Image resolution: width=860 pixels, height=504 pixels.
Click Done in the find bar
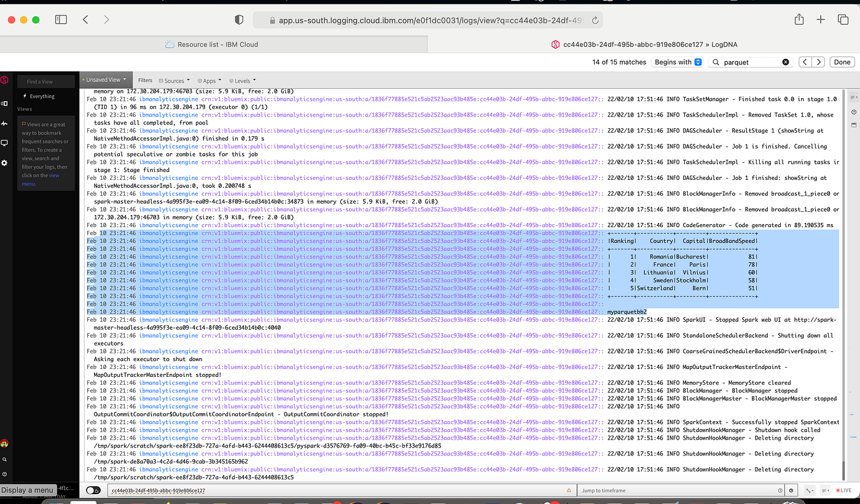(842, 62)
